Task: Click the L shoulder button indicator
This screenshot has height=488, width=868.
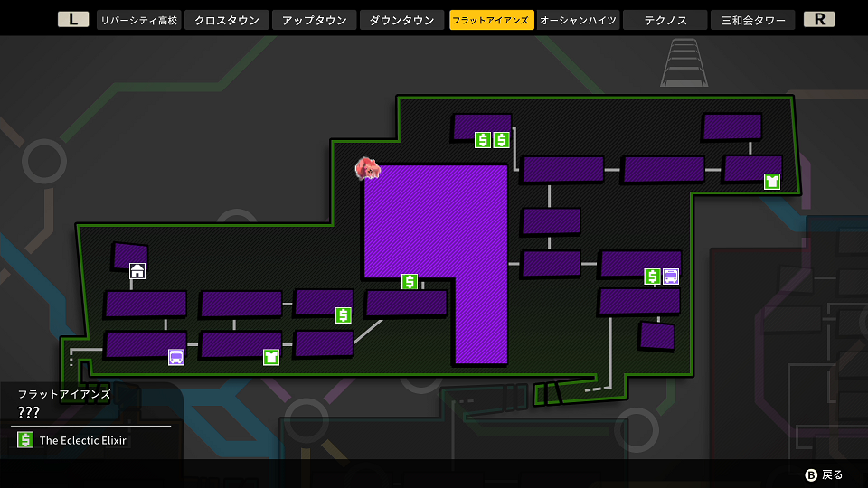Action: 73,19
